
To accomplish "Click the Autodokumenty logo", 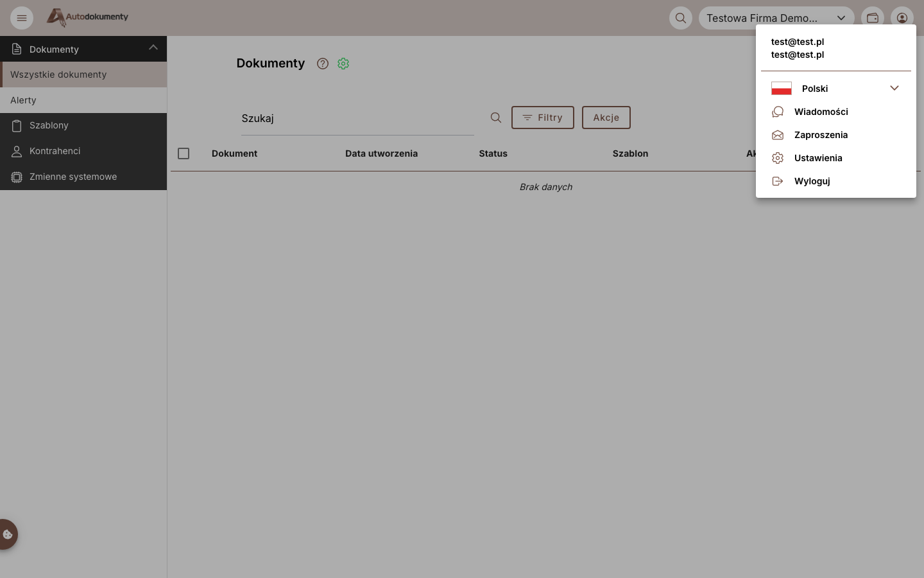I will [87, 17].
